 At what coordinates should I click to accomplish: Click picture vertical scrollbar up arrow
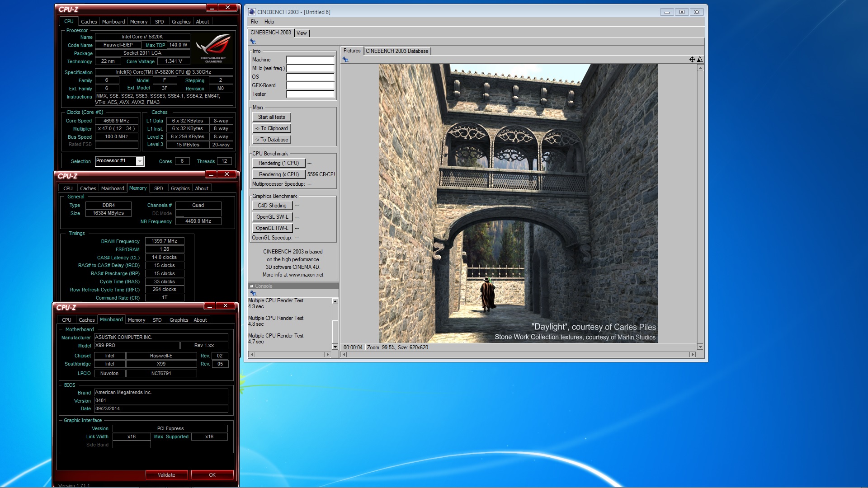pos(700,68)
